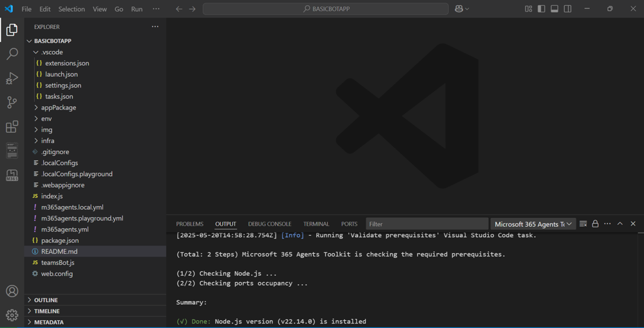Open the Source Control view
Viewport: 644px width, 328px height.
12,102
